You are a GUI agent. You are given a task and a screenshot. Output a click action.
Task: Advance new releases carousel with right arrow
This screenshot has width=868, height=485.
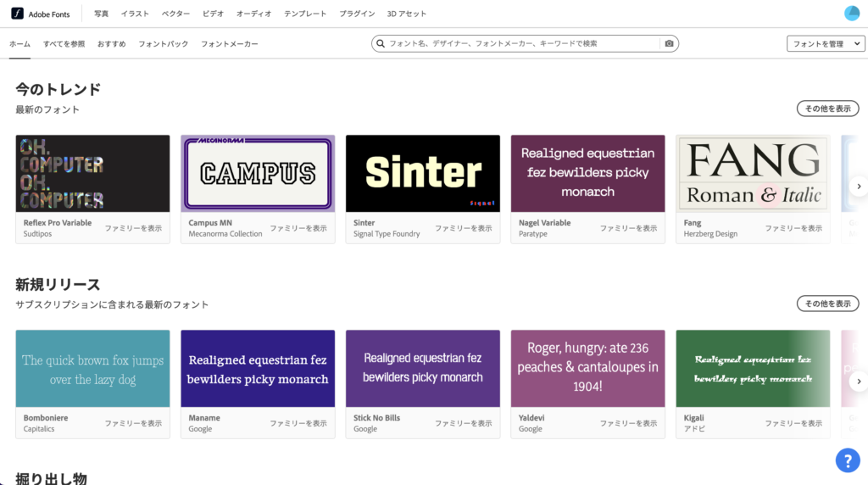coord(859,382)
